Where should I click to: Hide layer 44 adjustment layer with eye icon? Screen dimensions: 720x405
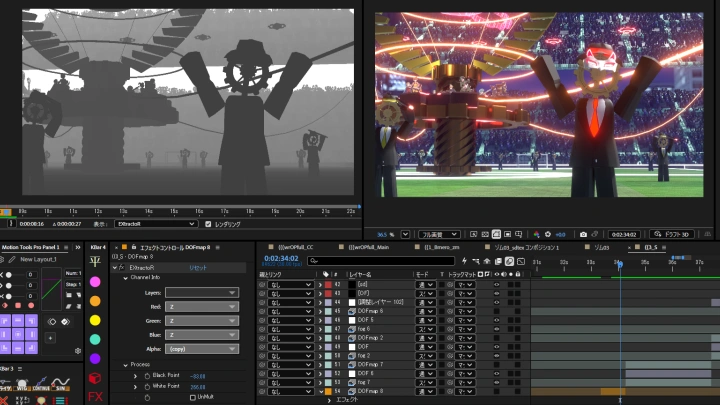click(x=496, y=303)
